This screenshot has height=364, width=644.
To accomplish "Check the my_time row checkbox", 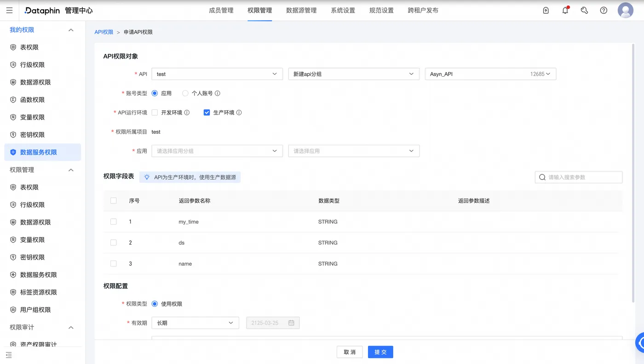I will tap(114, 222).
